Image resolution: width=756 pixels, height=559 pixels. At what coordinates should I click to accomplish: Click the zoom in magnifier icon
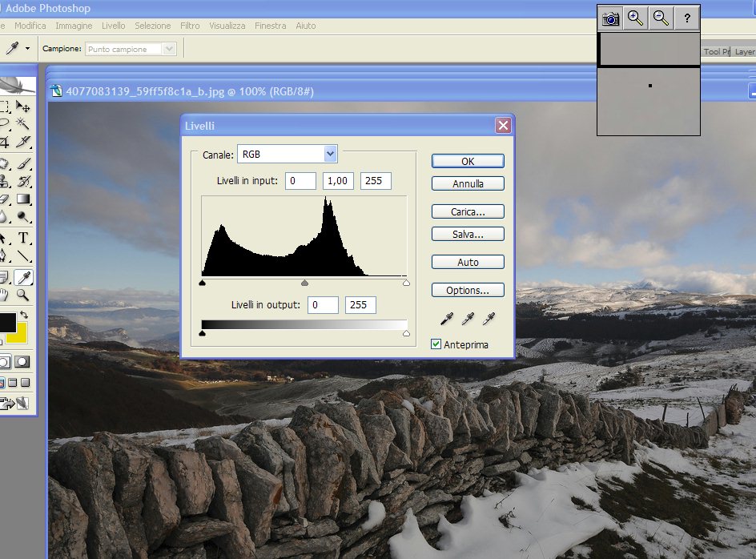tap(635, 18)
